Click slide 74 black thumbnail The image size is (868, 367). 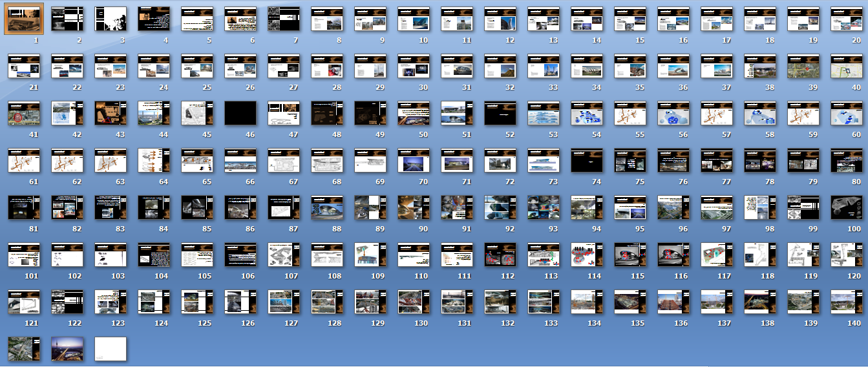coord(587,160)
